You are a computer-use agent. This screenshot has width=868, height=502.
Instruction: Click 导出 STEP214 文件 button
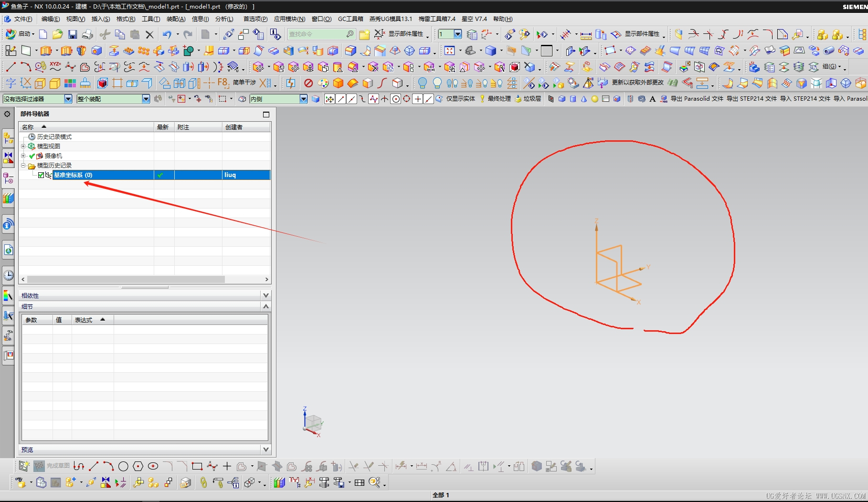point(752,99)
